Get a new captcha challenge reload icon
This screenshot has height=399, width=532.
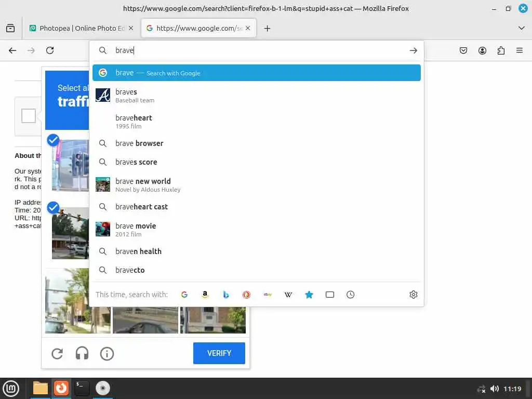[57, 353]
